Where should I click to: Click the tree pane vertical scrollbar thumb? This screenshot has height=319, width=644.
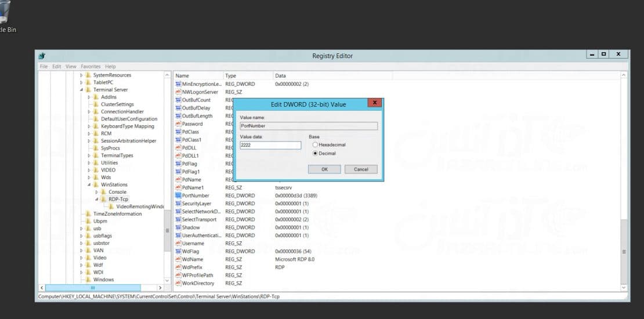click(x=167, y=230)
